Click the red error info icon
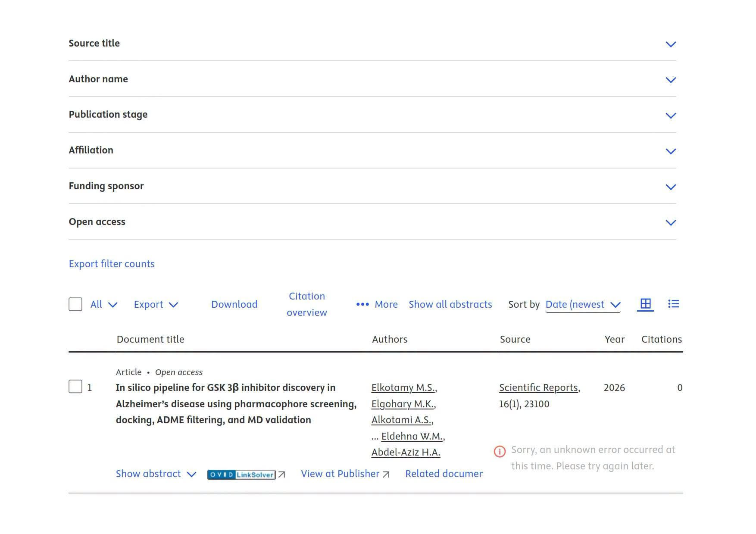756x534 pixels. (x=500, y=452)
